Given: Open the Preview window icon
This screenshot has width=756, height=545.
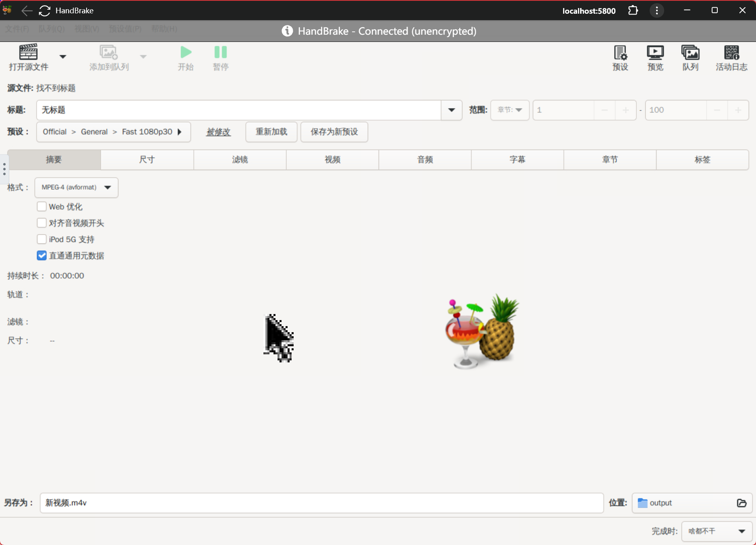Looking at the screenshot, I should 655,53.
